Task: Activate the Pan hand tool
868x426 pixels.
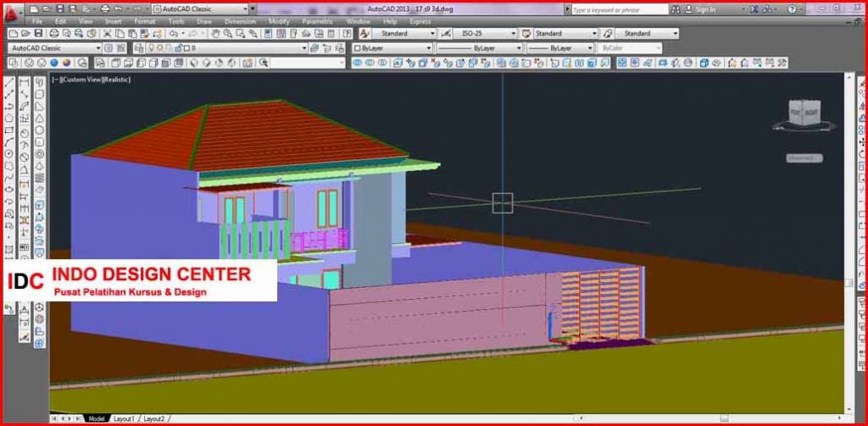Action: click(x=214, y=34)
